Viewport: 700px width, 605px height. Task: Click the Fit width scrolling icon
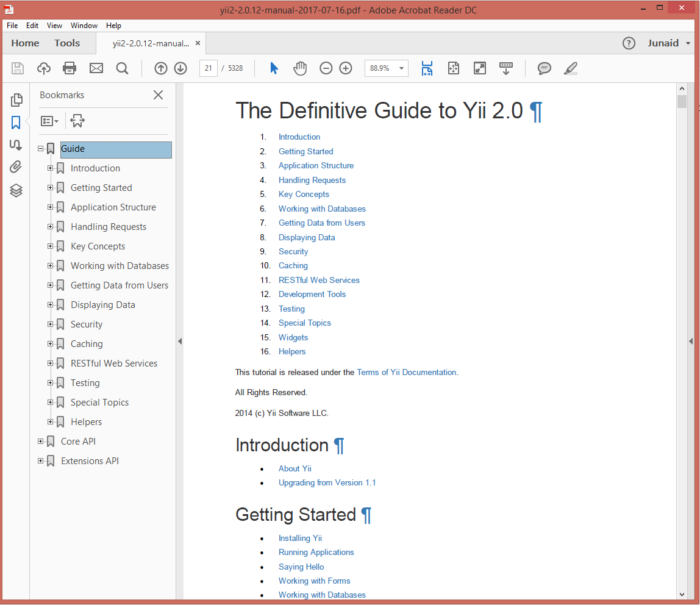coord(427,68)
